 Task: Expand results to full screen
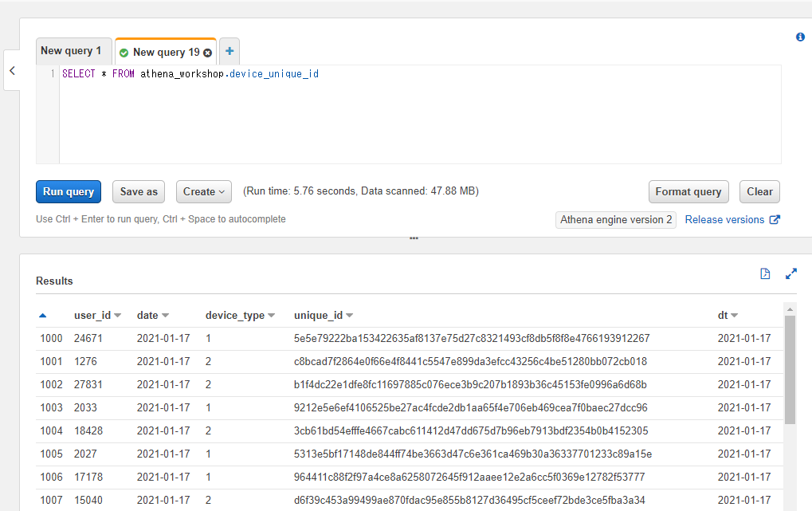(x=790, y=273)
